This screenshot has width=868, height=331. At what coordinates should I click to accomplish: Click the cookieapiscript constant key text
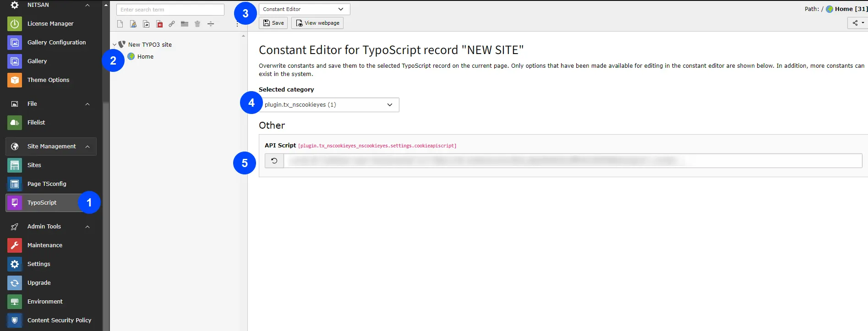[x=377, y=146]
